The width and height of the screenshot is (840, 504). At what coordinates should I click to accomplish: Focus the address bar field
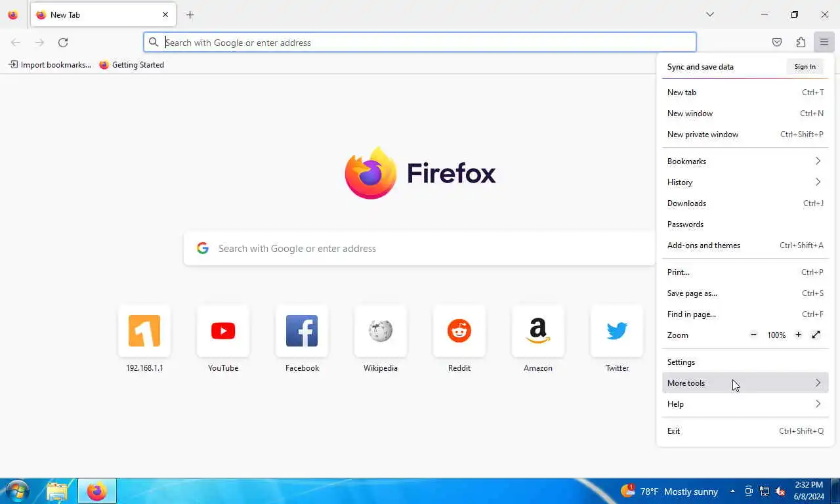tap(420, 42)
